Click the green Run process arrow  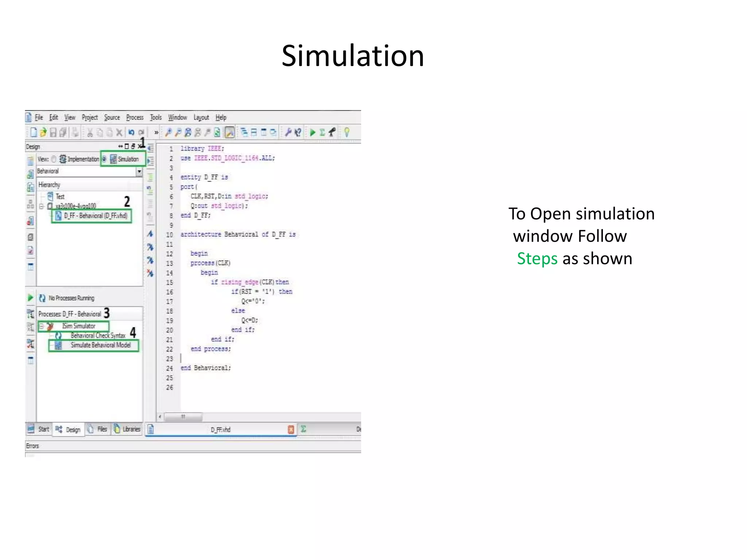click(313, 132)
